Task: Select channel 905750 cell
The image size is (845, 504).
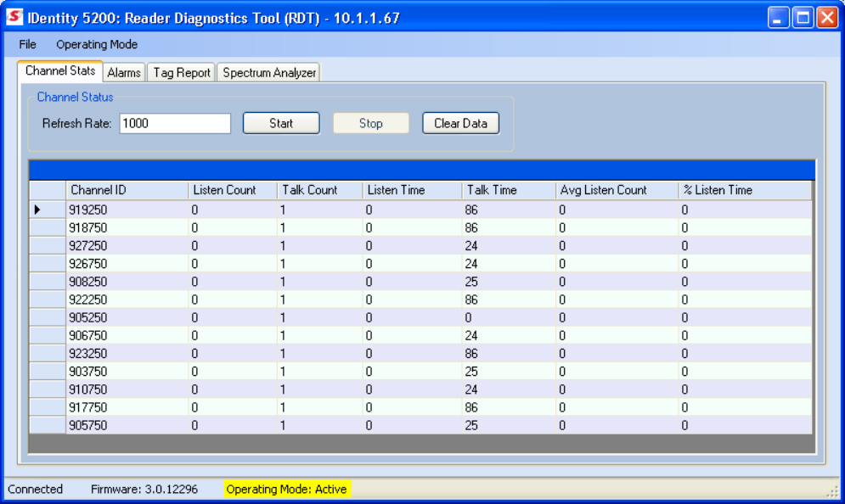Action: pos(127,425)
